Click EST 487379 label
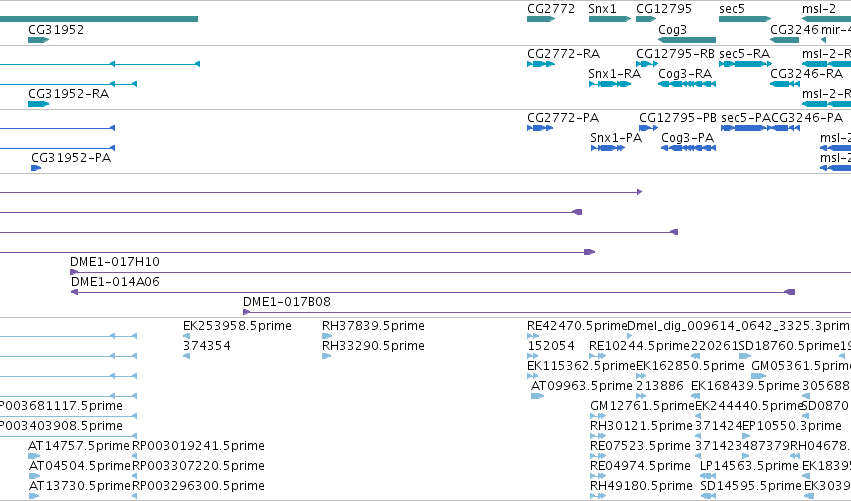Image resolution: width=851 pixels, height=501 pixels. pyautogui.click(x=766, y=446)
